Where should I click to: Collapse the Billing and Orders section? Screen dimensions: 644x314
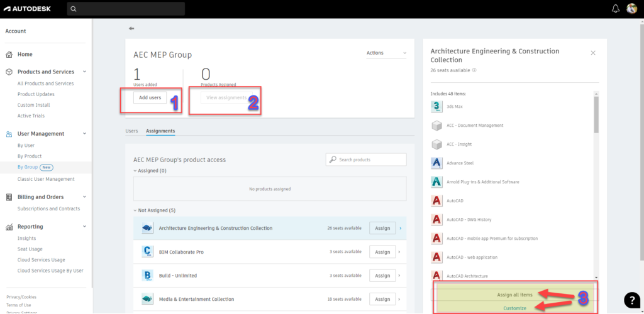pos(84,197)
